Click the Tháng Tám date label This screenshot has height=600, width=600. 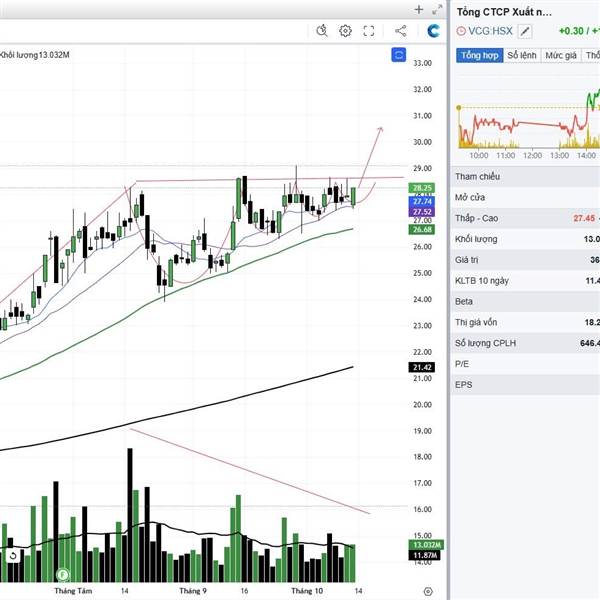point(73,591)
